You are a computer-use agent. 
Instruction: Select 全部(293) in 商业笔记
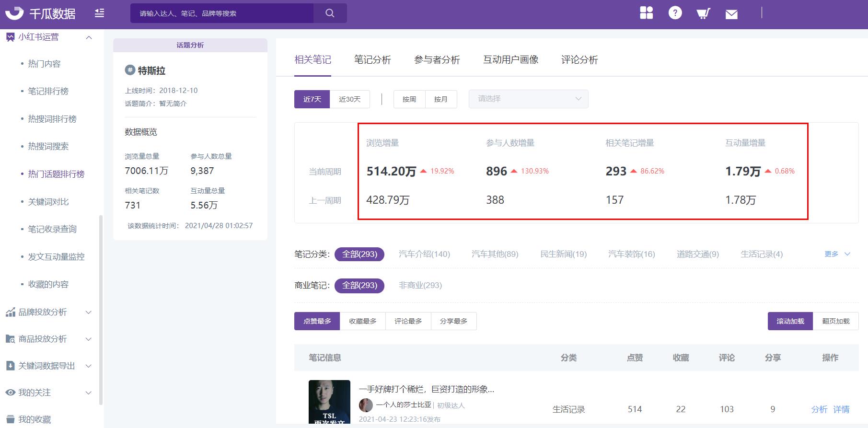click(359, 285)
